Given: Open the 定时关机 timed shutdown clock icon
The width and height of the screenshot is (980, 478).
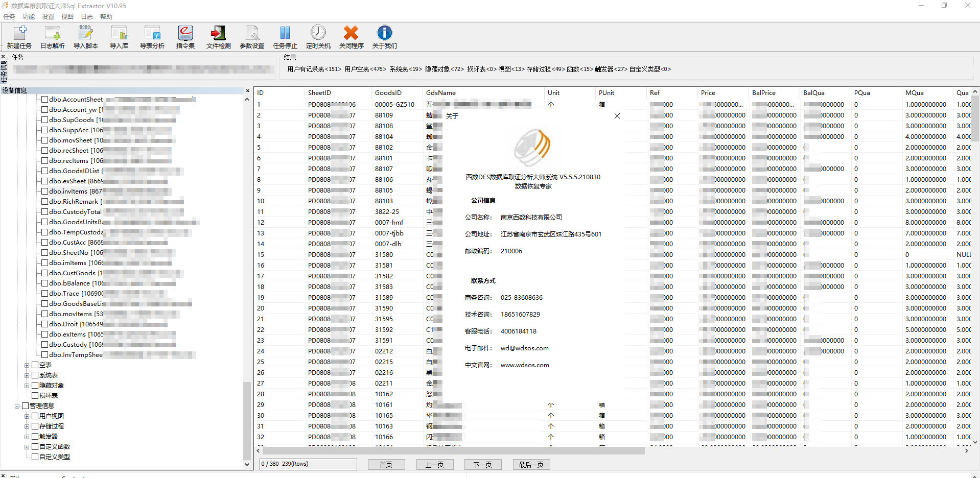Looking at the screenshot, I should point(318,37).
